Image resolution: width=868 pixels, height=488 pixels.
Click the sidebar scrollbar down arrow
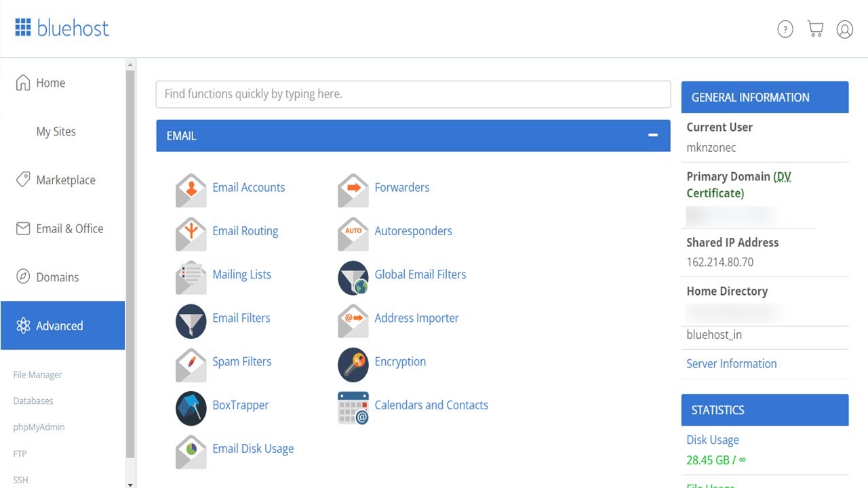130,484
